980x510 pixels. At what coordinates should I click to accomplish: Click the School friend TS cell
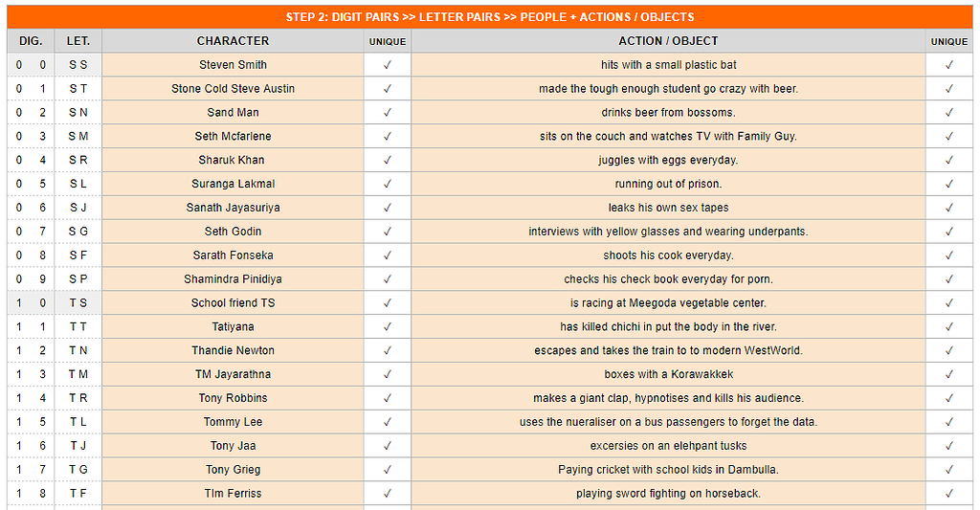pos(233,303)
